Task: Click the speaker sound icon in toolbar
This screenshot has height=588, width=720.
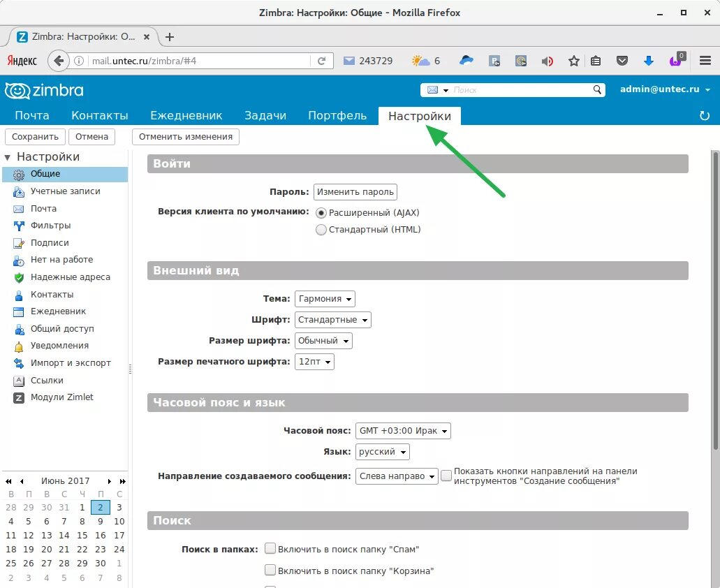Action: click(x=548, y=61)
